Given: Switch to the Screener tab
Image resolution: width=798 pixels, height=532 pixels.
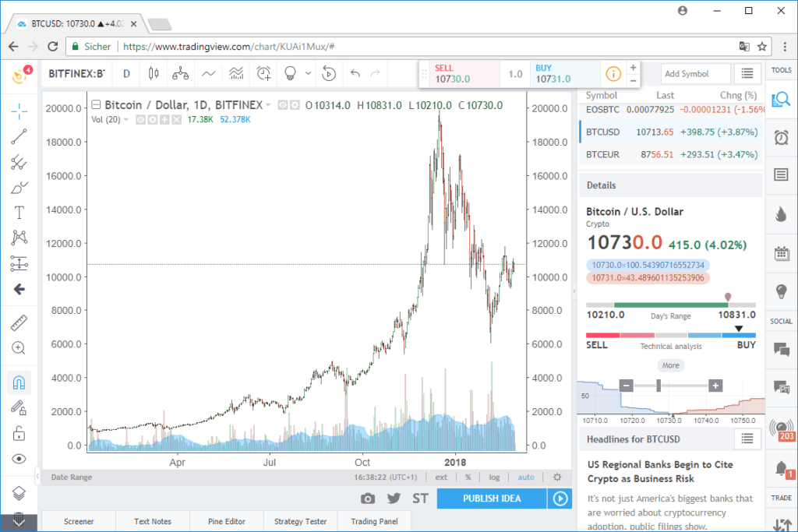Looking at the screenshot, I should pos(79,521).
